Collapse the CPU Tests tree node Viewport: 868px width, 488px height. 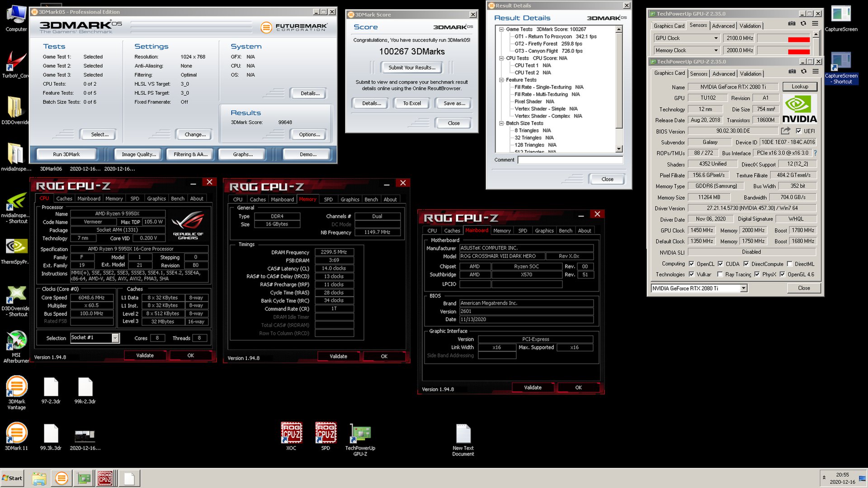(x=501, y=58)
